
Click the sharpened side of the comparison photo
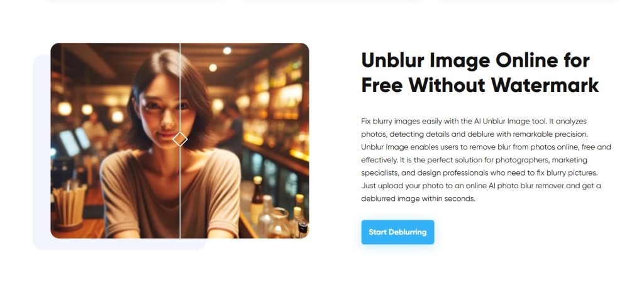click(x=245, y=140)
